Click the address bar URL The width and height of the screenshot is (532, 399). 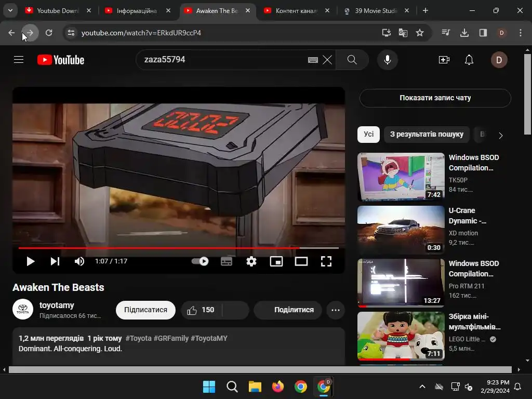coord(141,33)
